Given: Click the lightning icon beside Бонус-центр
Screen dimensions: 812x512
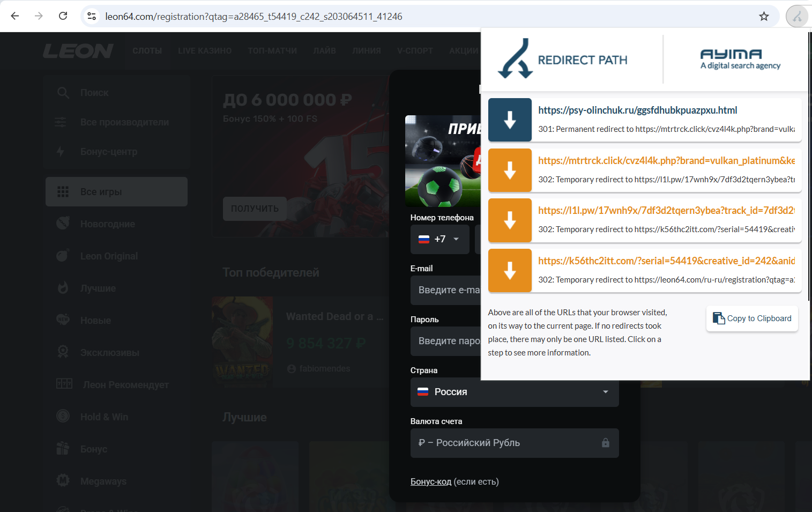Looking at the screenshot, I should [x=61, y=152].
